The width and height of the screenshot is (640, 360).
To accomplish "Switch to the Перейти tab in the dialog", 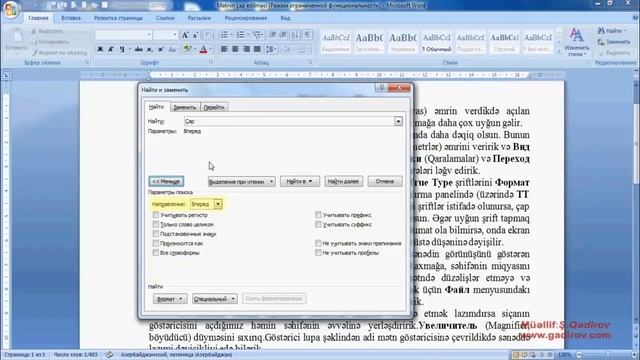I will point(214,107).
